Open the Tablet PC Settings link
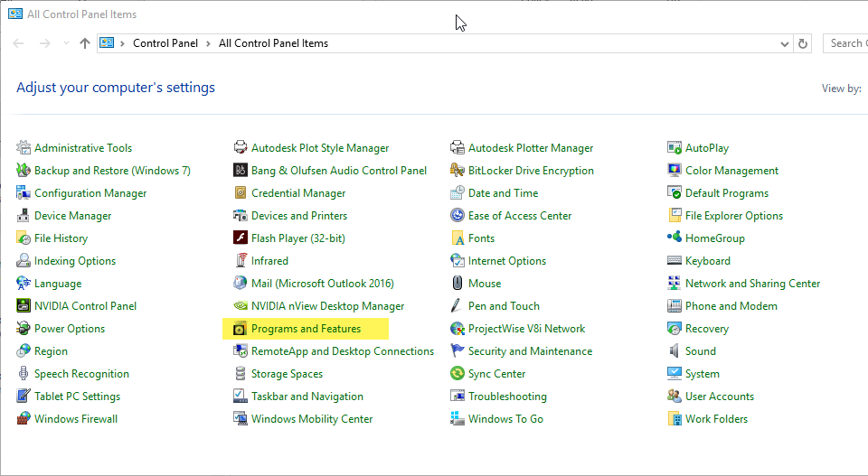This screenshot has height=476, width=868. click(x=77, y=396)
